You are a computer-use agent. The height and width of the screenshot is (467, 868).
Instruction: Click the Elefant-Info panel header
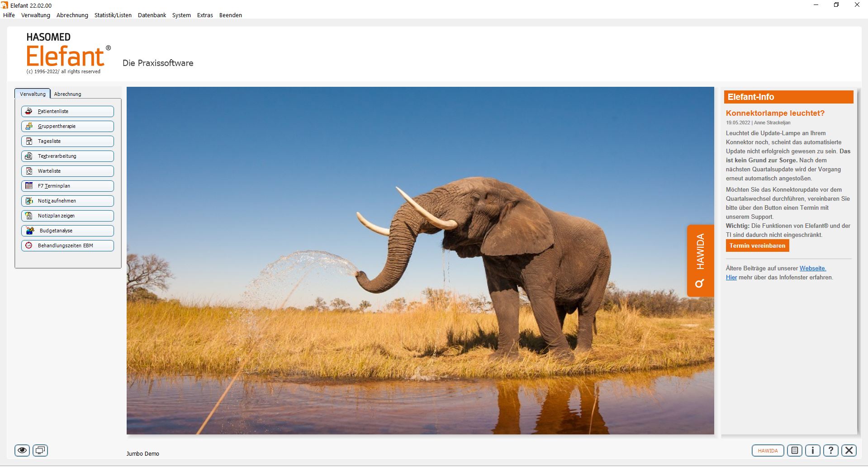[x=788, y=97]
